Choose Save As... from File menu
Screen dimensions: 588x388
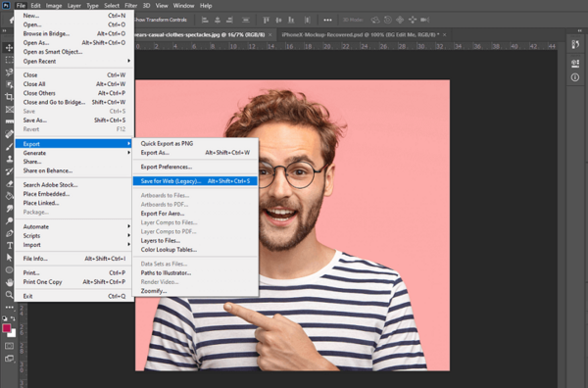point(74,121)
